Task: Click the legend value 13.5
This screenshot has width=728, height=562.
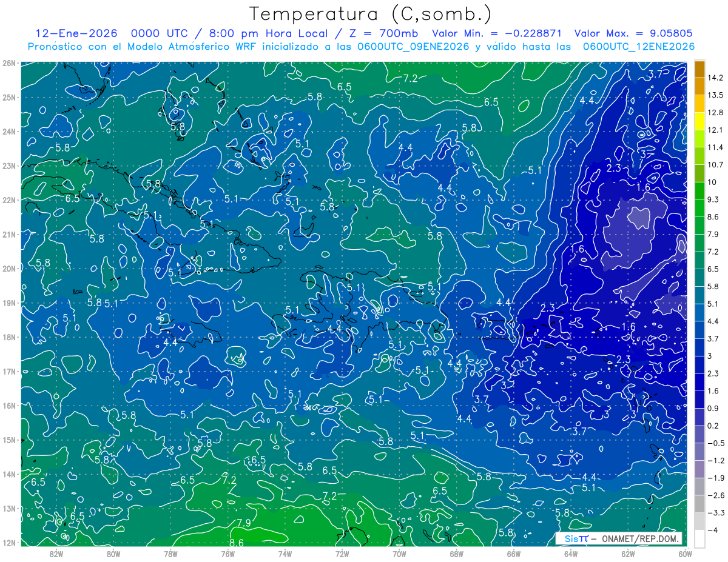Action: (716, 95)
